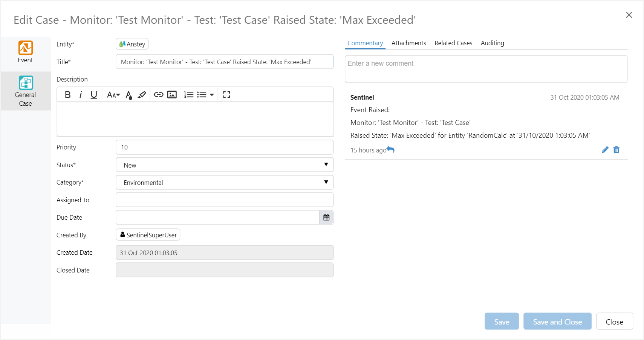Open the font color picker

(x=129, y=95)
